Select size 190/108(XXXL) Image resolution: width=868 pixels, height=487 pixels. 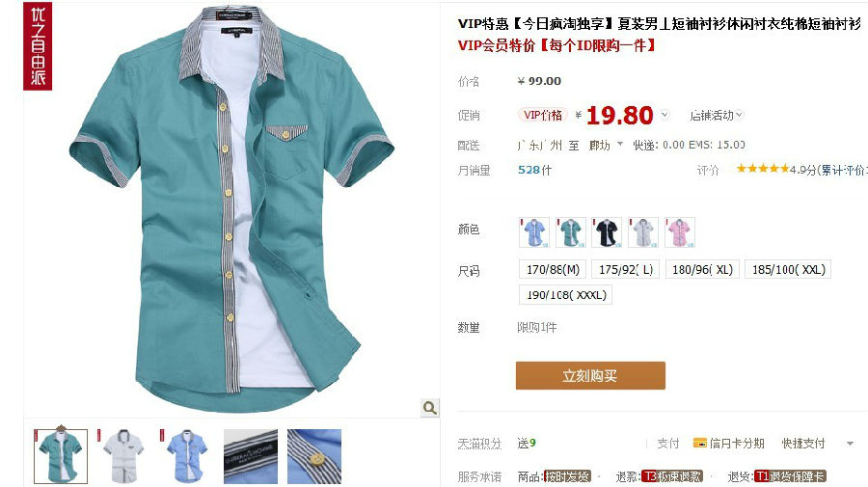click(x=565, y=295)
